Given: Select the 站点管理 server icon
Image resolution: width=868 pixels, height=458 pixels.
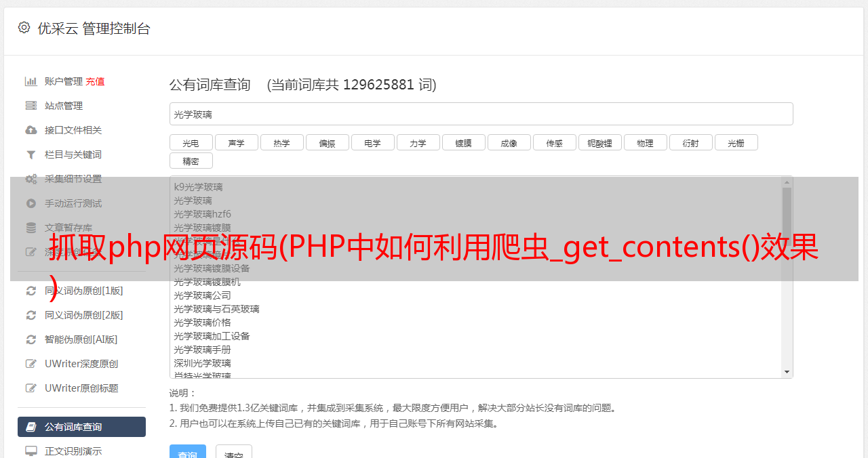Looking at the screenshot, I should 31,106.
